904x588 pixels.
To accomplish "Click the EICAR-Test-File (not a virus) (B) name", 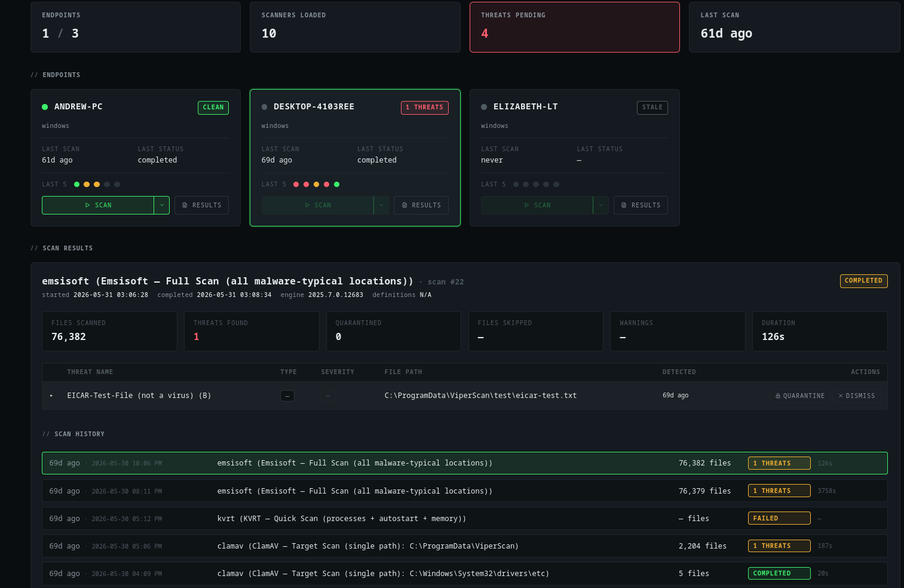I will pos(139,396).
